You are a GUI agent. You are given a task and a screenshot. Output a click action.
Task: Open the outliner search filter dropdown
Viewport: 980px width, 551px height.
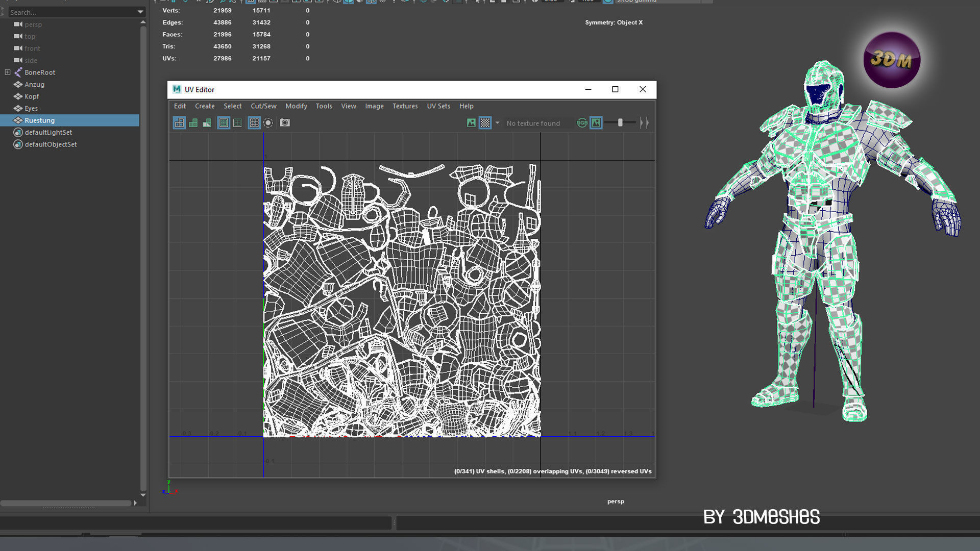140,12
